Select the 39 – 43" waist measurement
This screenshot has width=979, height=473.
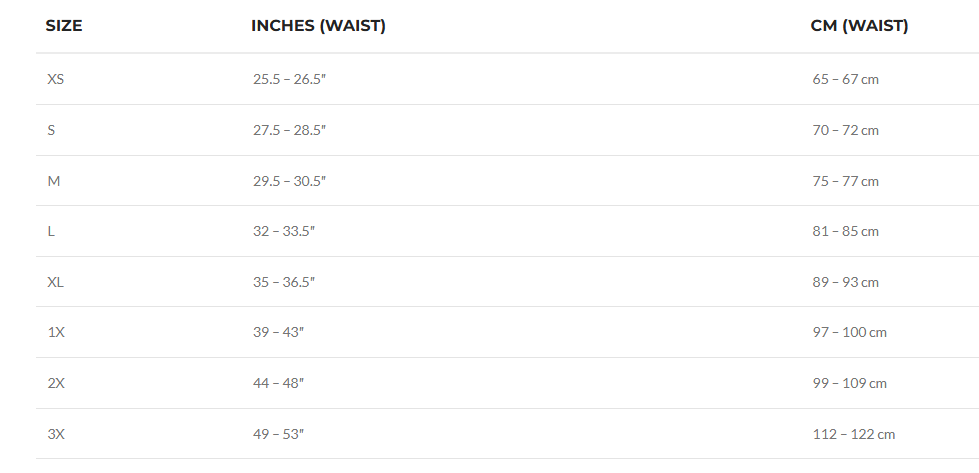pos(278,332)
